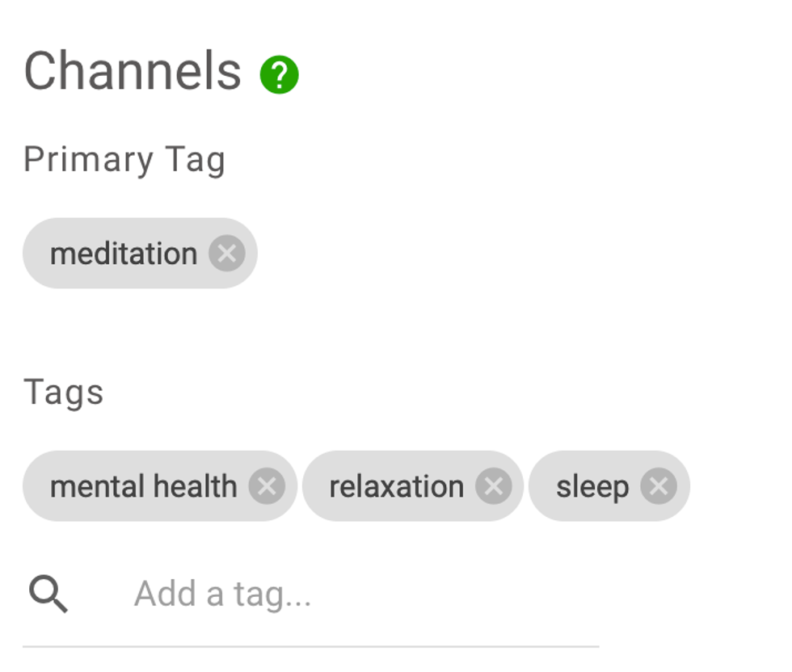Open the Channels help question mark icon

[x=279, y=75]
